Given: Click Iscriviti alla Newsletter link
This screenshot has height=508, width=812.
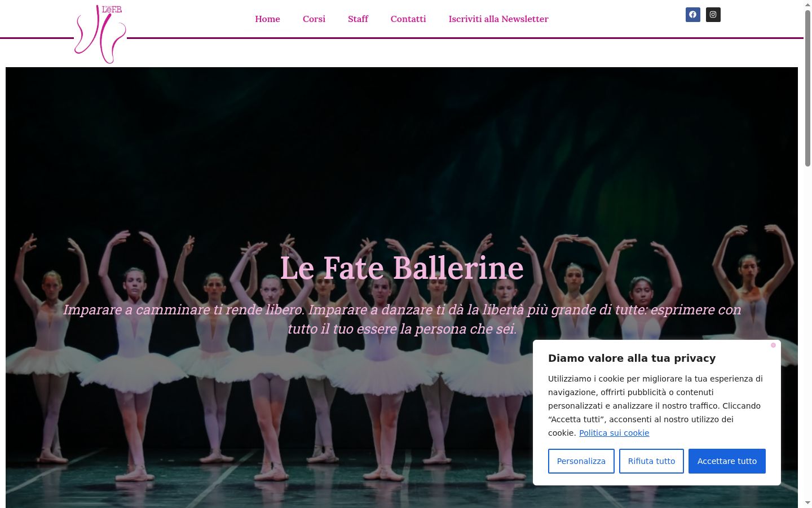Looking at the screenshot, I should [x=498, y=19].
